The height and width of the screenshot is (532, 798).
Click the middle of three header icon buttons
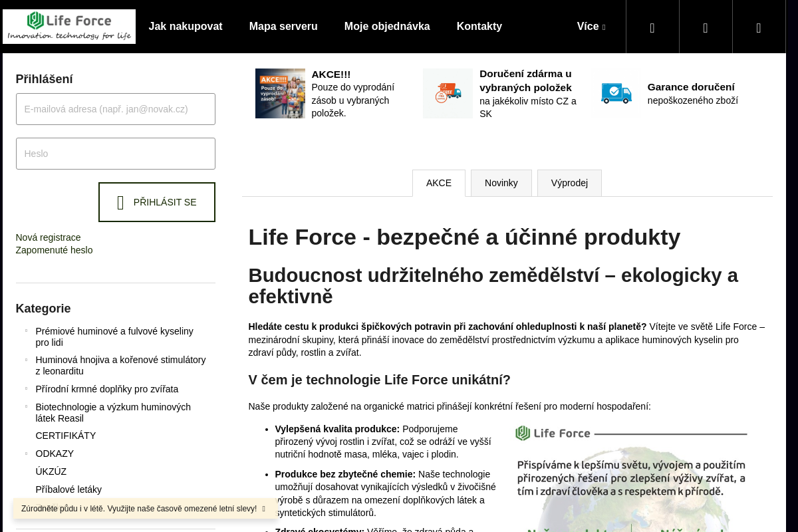[x=706, y=27]
